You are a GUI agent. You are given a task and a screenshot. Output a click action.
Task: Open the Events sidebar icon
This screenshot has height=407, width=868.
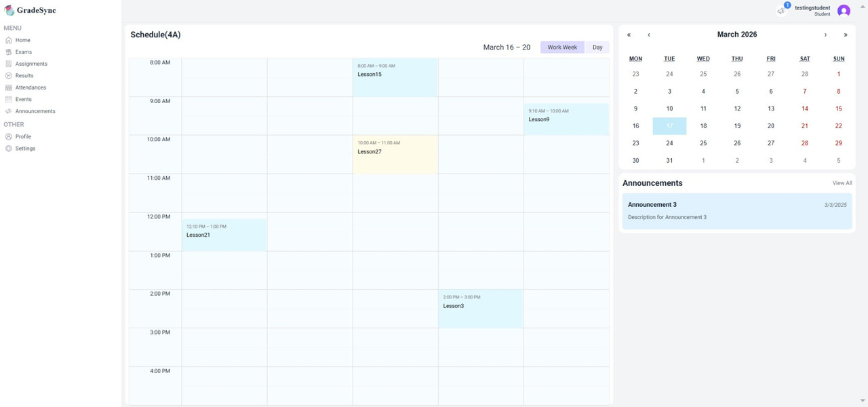[8, 99]
